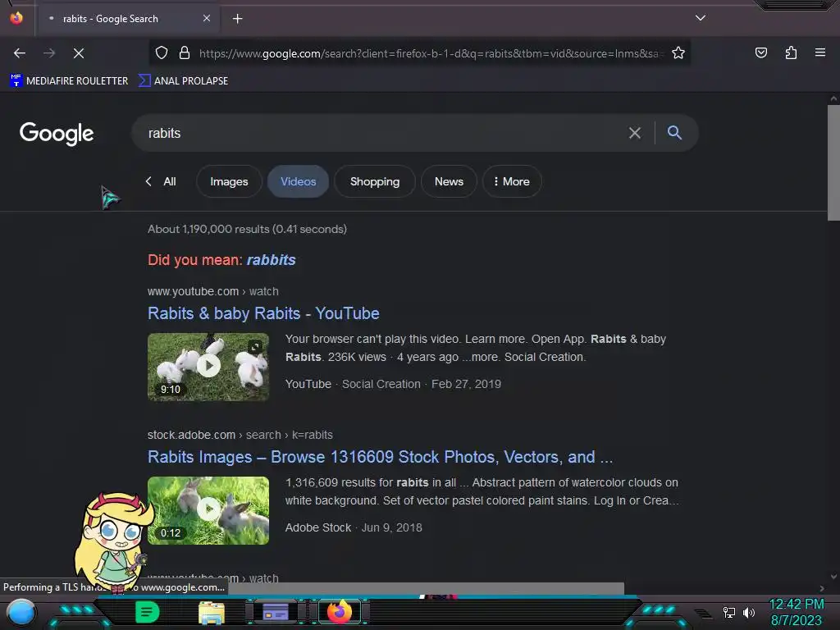Click the Firefox logo at the tab bar's left end

coord(16,18)
